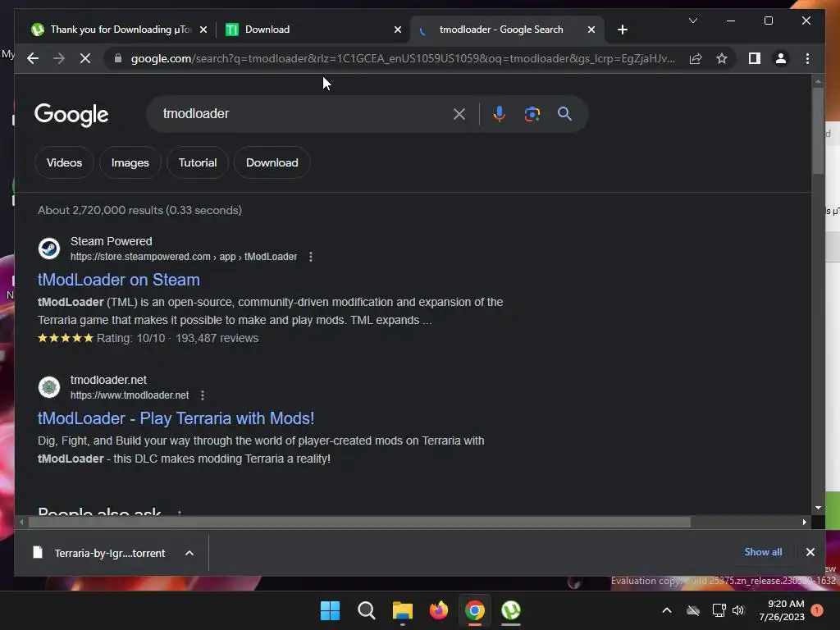The width and height of the screenshot is (840, 630).
Task: Stop loading the page
Action: 85,58
